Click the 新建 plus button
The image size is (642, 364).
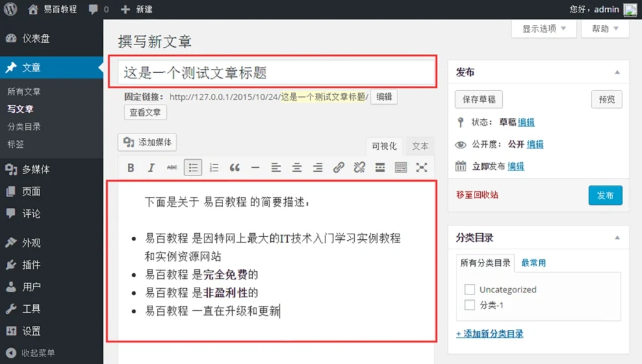pyautogui.click(x=136, y=9)
